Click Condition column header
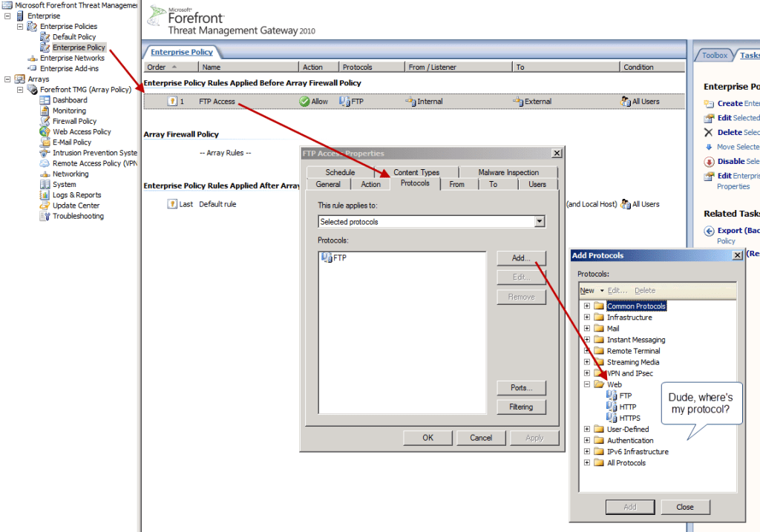The height and width of the screenshot is (532, 760). [652, 68]
